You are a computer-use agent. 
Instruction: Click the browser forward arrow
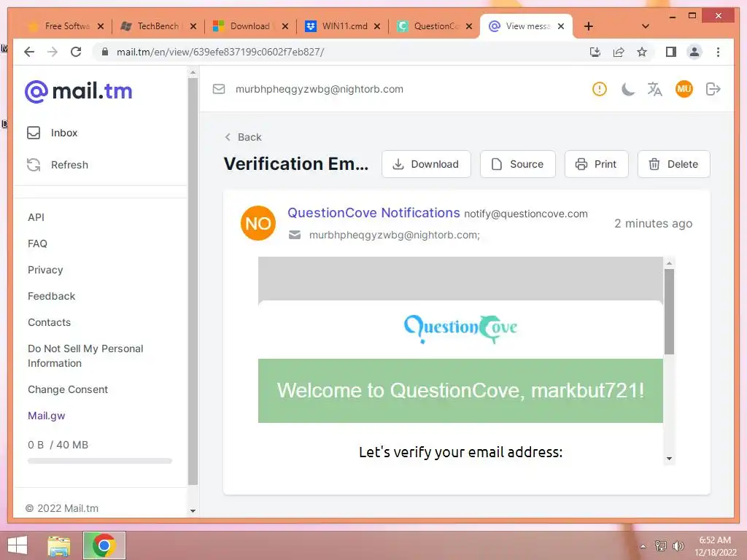pyautogui.click(x=53, y=52)
